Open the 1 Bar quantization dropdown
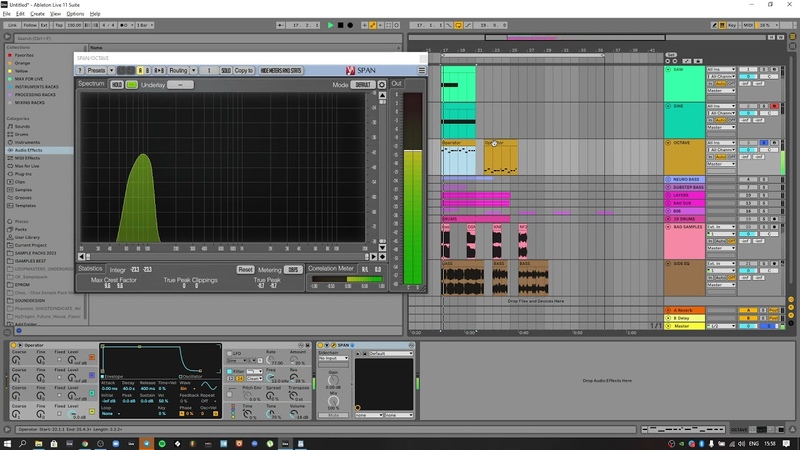 point(144,25)
